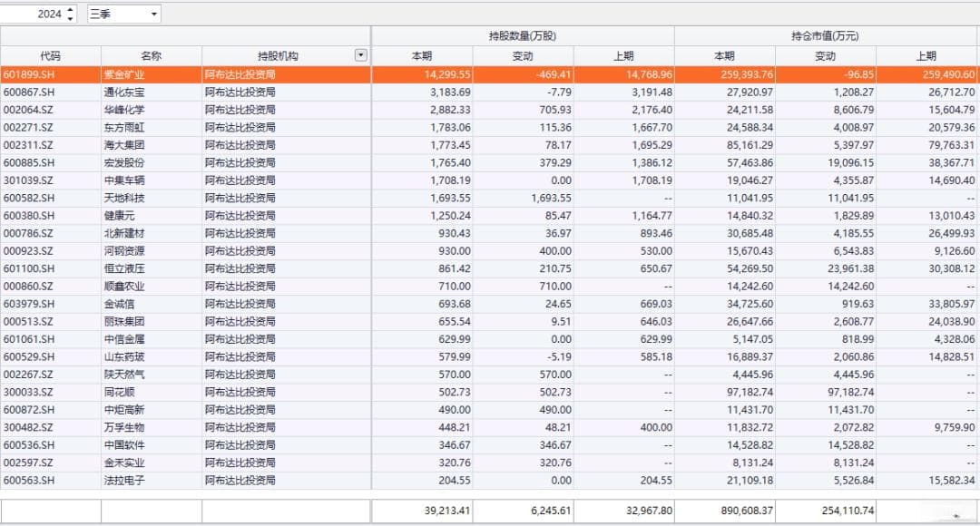Click the 海大集团 name cell
Image resolution: width=980 pixels, height=526 pixels.
pos(152,145)
